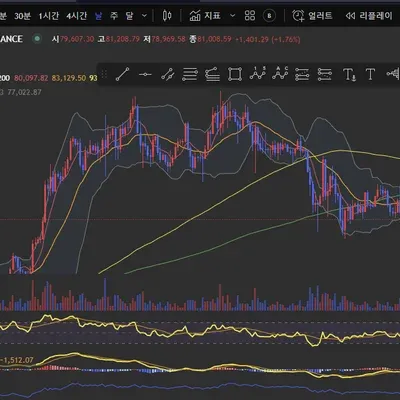Screen dimensions: 400x400
Task: Select the trend line drawing tool
Action: click(x=122, y=74)
